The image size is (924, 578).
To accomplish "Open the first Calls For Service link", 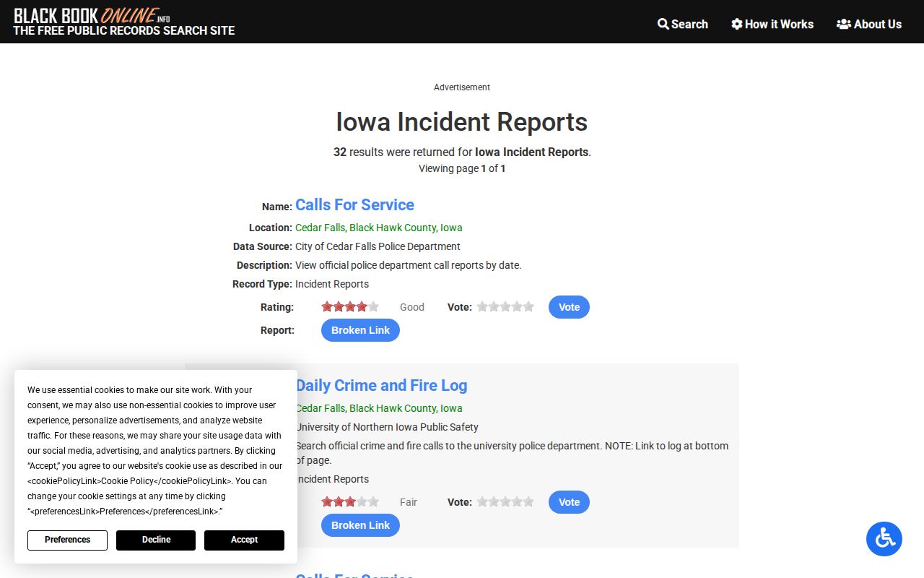I will [x=354, y=204].
